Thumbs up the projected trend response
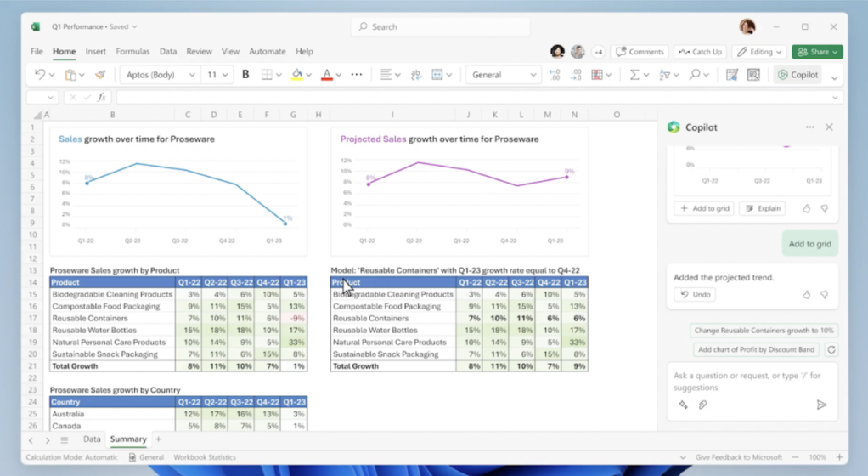The image size is (868, 476). (806, 295)
